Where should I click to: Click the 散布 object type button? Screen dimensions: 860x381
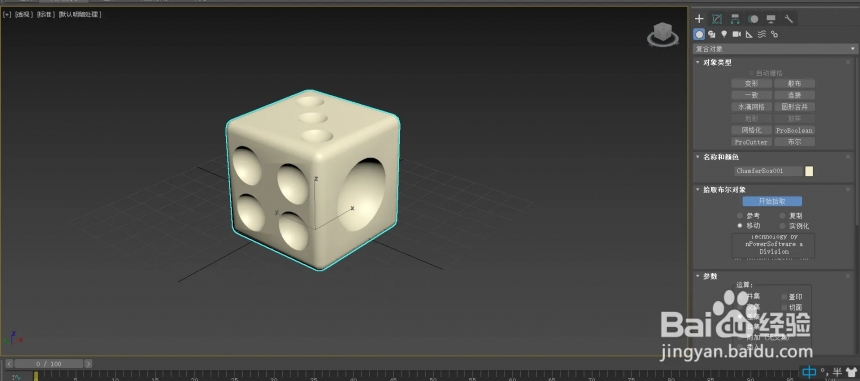(x=794, y=84)
